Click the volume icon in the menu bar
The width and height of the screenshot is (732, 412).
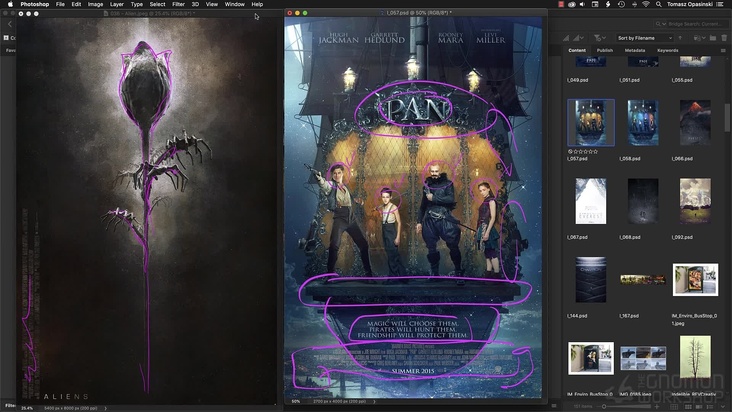(583, 4)
